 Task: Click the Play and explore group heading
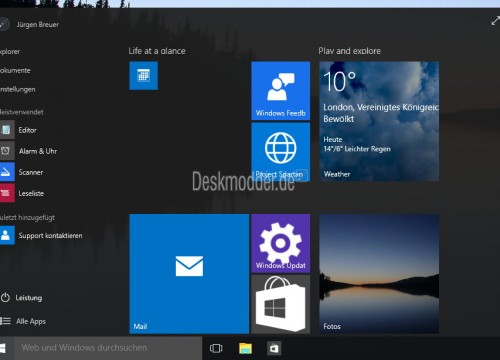pyautogui.click(x=350, y=51)
